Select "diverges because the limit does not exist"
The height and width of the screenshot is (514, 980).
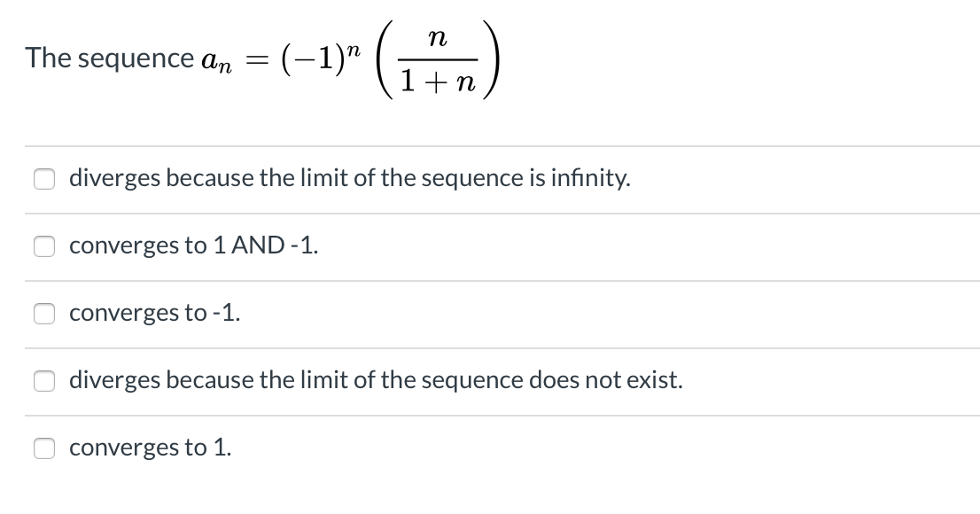tap(43, 381)
